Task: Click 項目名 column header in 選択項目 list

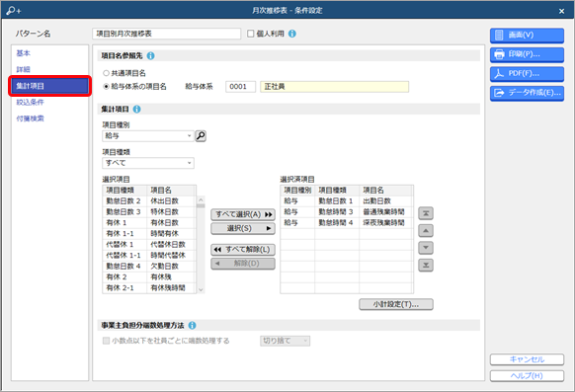Action: tap(171, 191)
